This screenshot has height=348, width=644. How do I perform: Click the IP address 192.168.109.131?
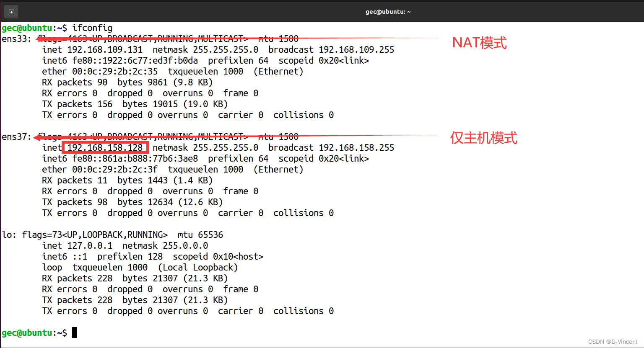click(105, 49)
